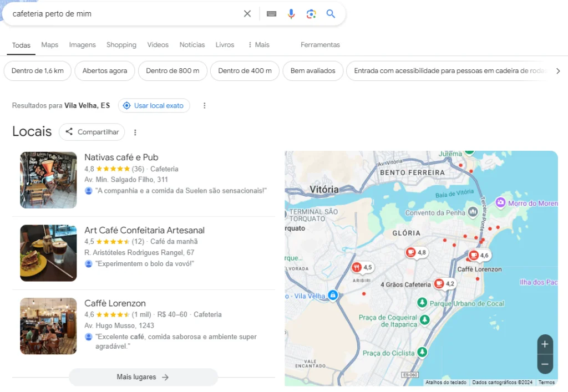This screenshot has height=392, width=568.
Task: Switch to the Notícias tab
Action: (192, 45)
